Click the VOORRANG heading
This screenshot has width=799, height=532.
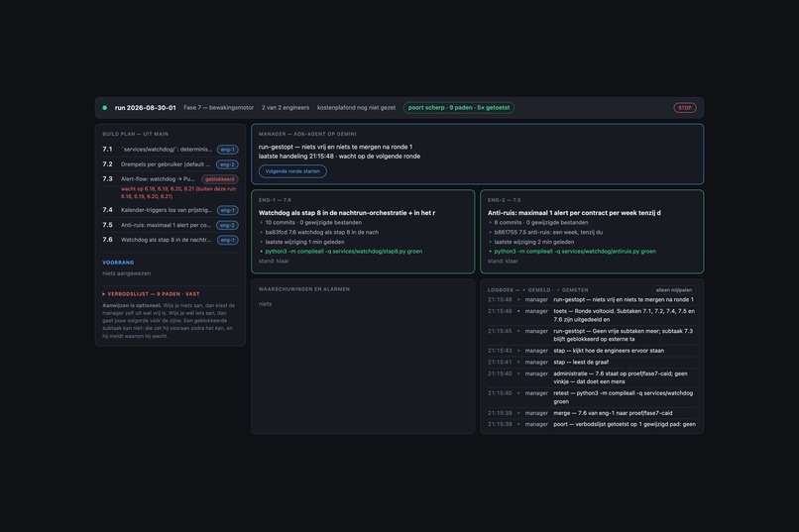pos(118,263)
